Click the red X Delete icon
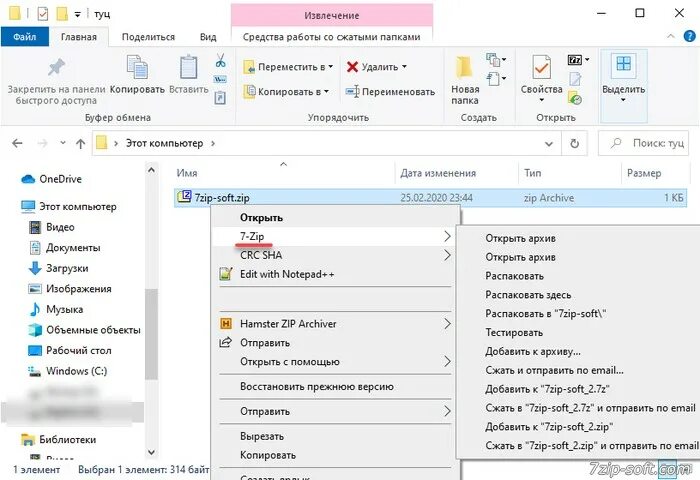 click(x=352, y=67)
